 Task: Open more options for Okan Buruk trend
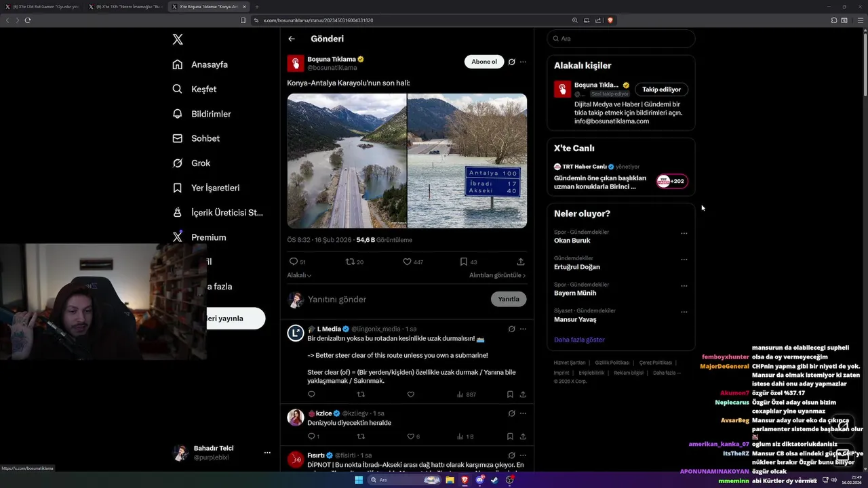[x=684, y=233]
